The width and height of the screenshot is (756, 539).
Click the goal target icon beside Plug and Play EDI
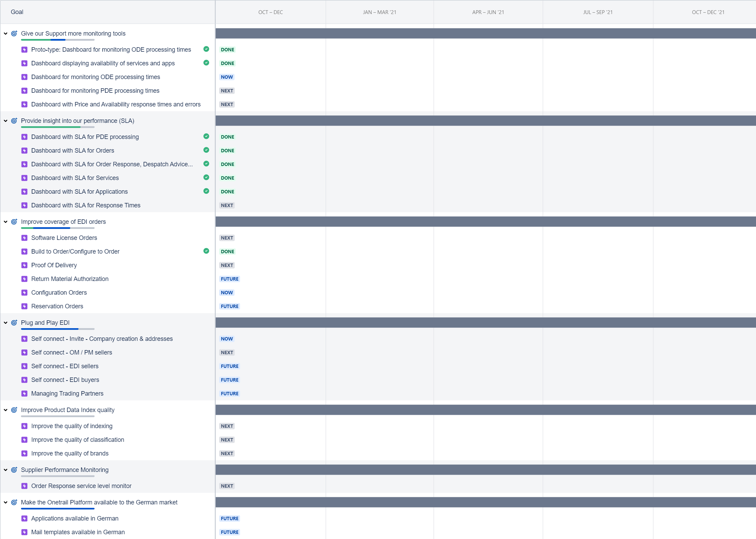[x=14, y=323]
